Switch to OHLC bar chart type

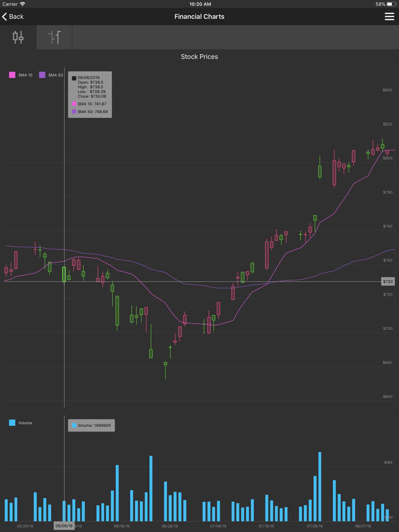click(54, 37)
